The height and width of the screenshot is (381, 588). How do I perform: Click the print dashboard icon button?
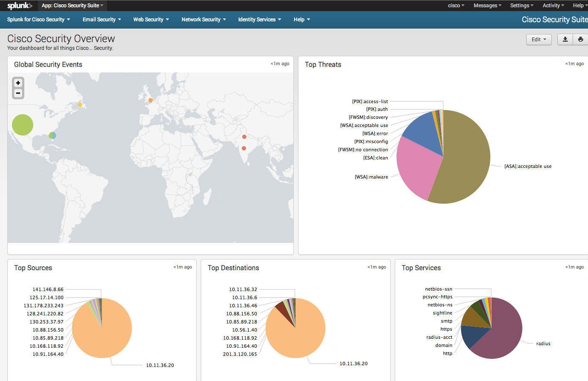pyautogui.click(x=580, y=40)
